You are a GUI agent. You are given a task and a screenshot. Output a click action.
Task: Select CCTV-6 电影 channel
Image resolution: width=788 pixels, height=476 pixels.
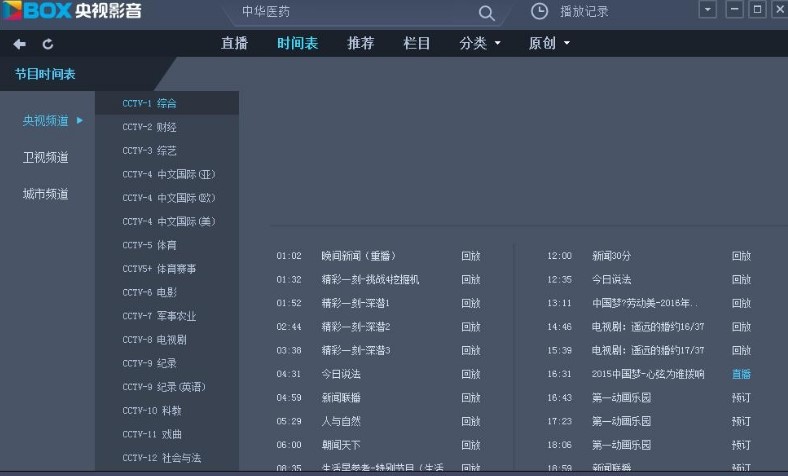pos(167,292)
